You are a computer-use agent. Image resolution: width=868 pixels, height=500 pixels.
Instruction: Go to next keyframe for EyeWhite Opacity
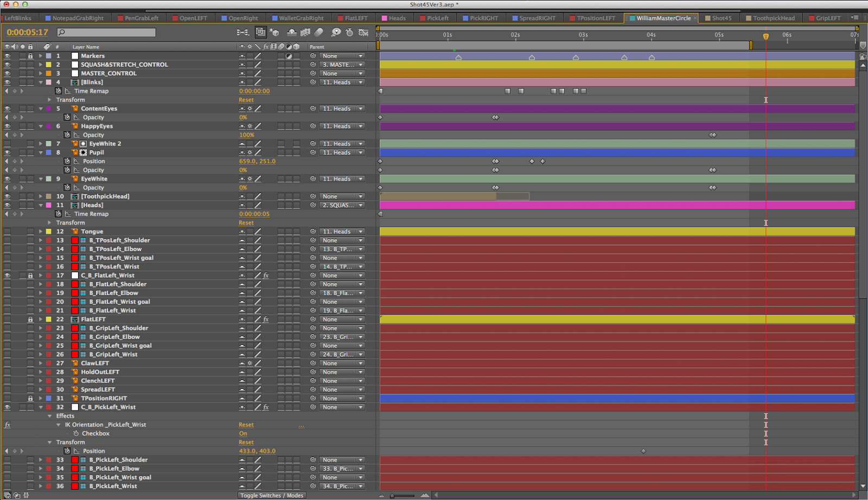(x=22, y=188)
